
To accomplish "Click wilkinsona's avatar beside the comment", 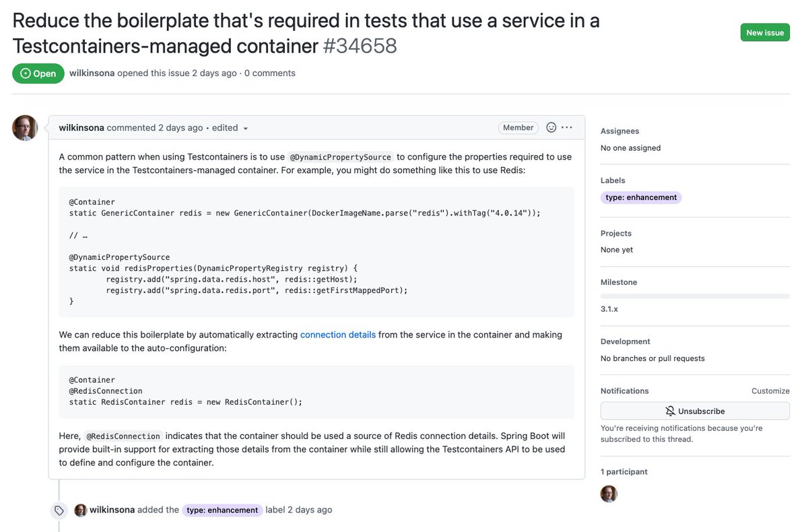I will click(24, 127).
